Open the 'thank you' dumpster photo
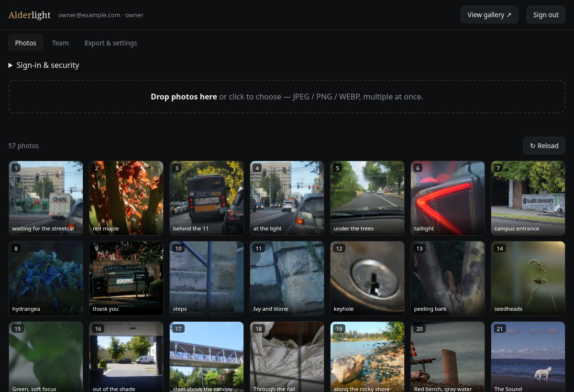The width and height of the screenshot is (574, 392). pyautogui.click(x=126, y=278)
